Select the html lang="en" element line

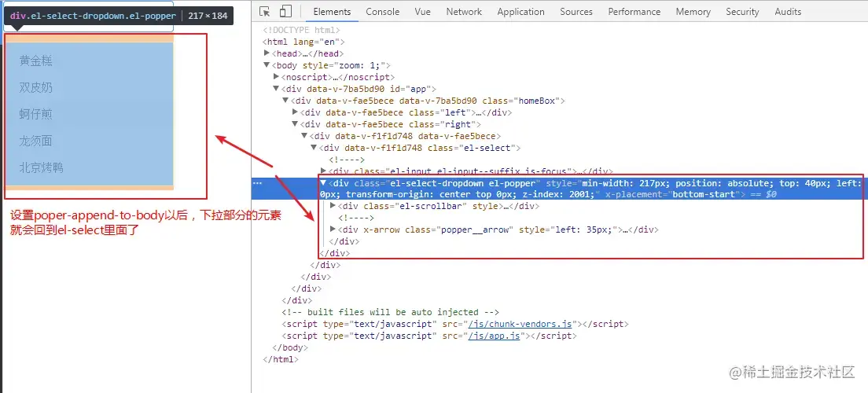click(x=304, y=42)
